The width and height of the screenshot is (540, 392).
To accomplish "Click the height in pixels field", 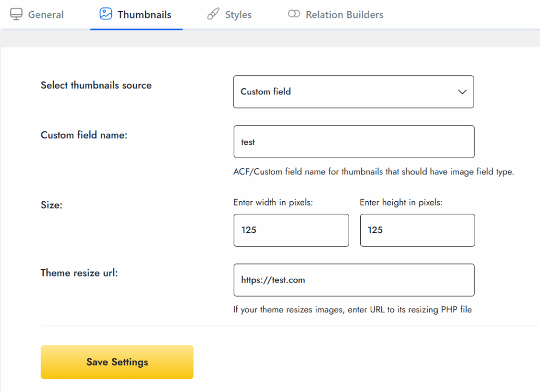I will (x=417, y=230).
